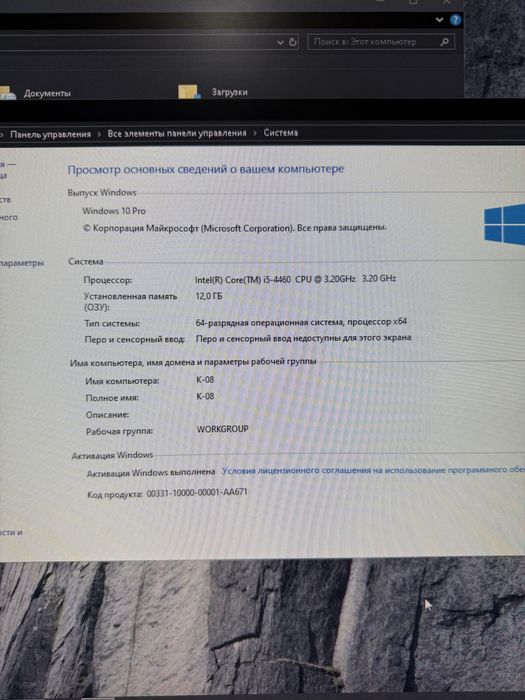
Task: Click the search field Поиск в: Этот компьютер
Action: (x=381, y=42)
